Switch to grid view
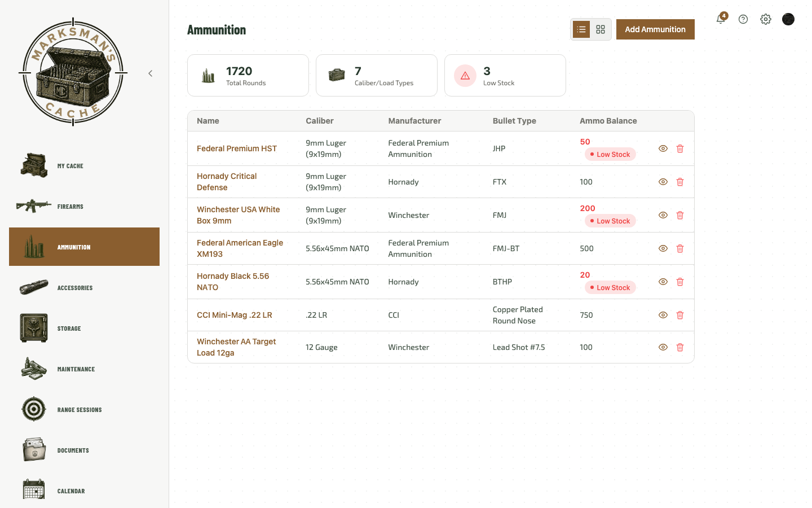This screenshot has height=508, width=812. coord(601,29)
